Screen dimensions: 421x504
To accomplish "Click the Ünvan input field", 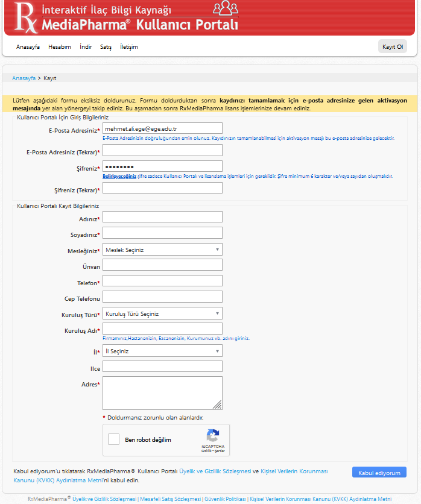I will (x=162, y=265).
